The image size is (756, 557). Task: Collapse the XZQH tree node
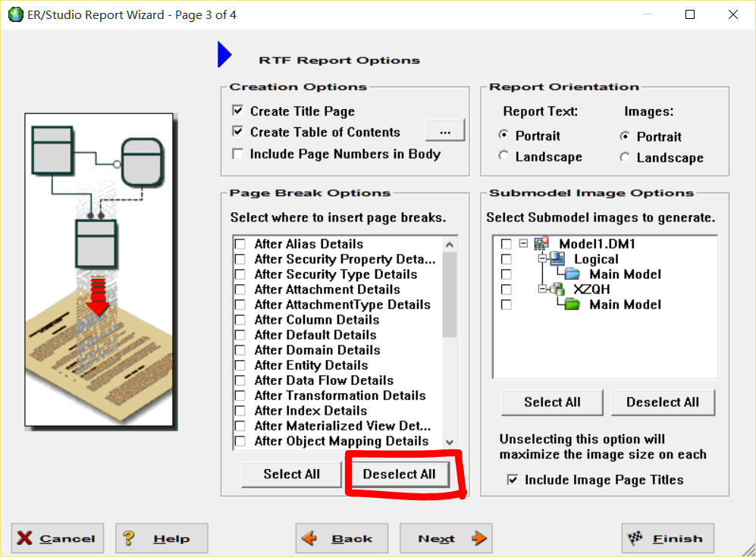click(x=540, y=289)
